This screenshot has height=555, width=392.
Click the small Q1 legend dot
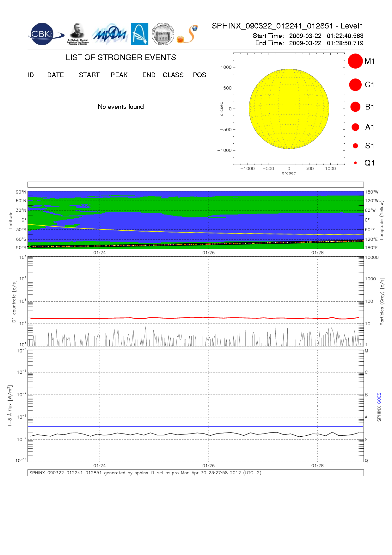pyautogui.click(x=355, y=163)
